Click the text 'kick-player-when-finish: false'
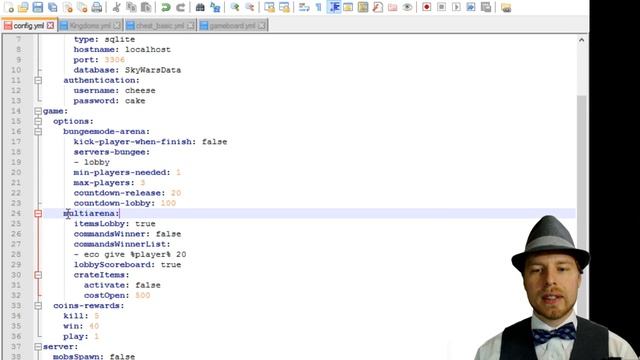The width and height of the screenshot is (640, 360). point(150,142)
